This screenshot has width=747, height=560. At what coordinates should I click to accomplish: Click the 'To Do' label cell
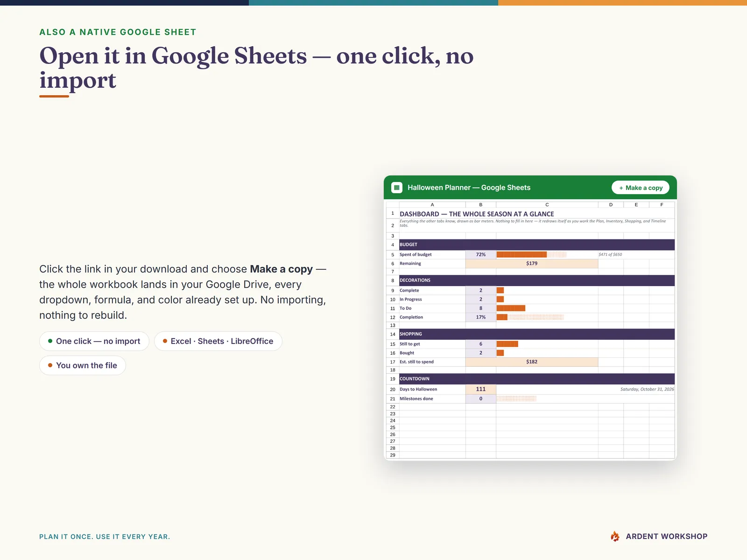pos(432,308)
